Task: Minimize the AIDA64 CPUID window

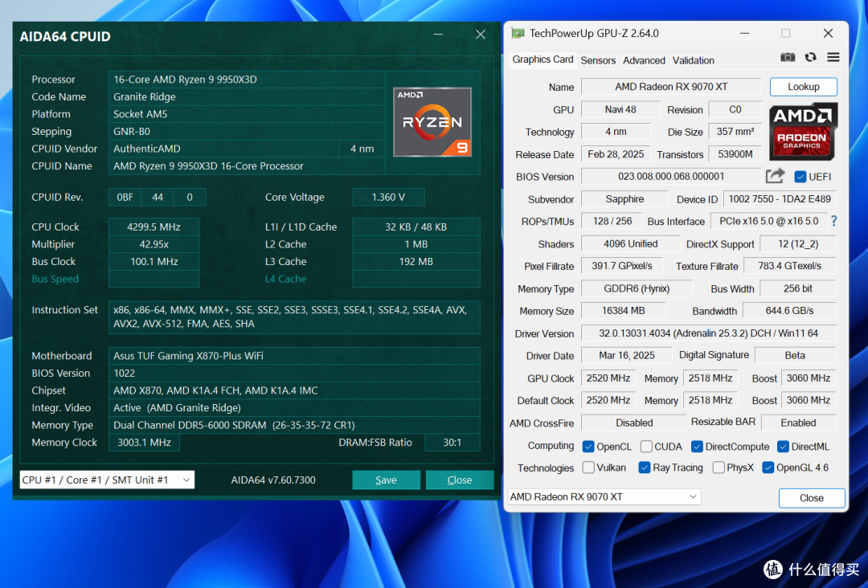Action: pos(438,35)
